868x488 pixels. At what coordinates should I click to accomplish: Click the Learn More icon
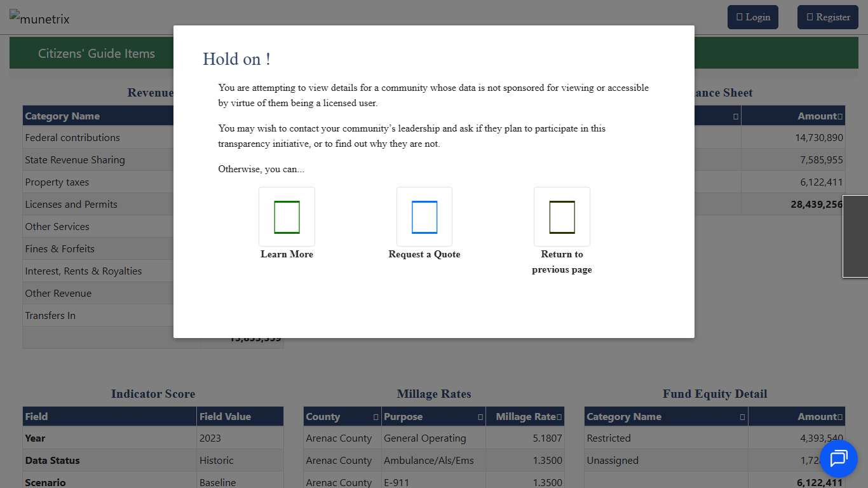click(287, 217)
